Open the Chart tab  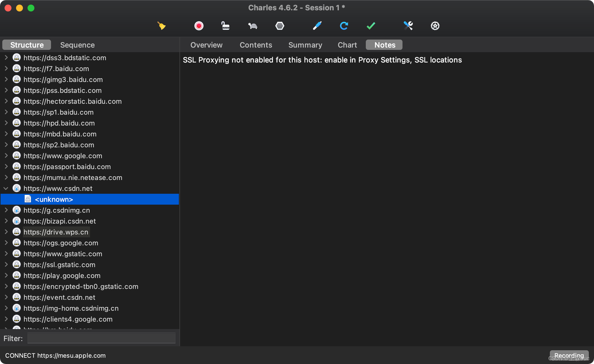tap(347, 45)
